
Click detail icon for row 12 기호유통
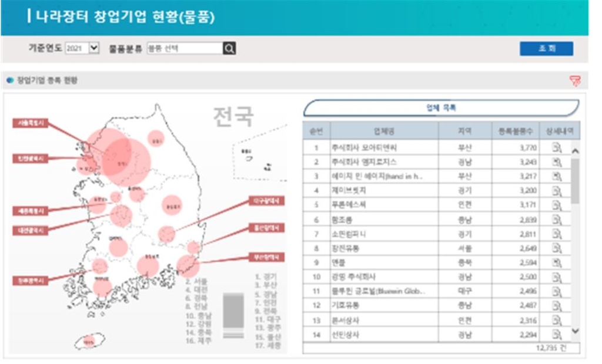pyautogui.click(x=557, y=305)
